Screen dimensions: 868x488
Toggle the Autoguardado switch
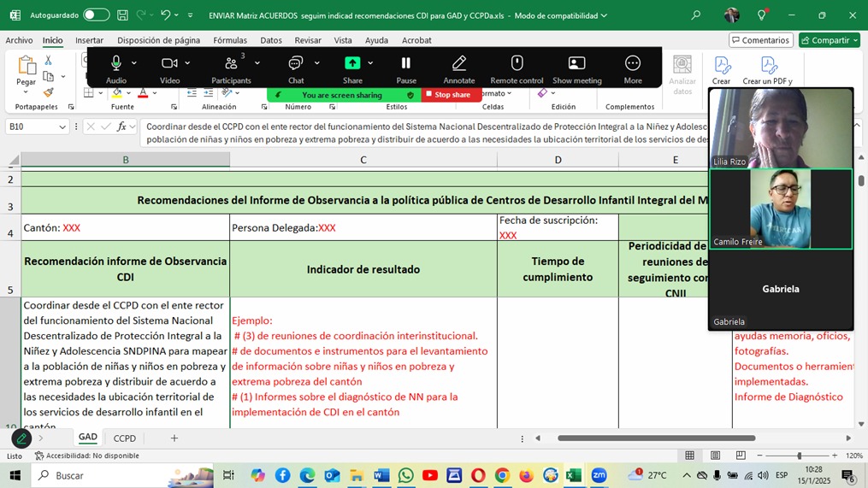point(97,15)
